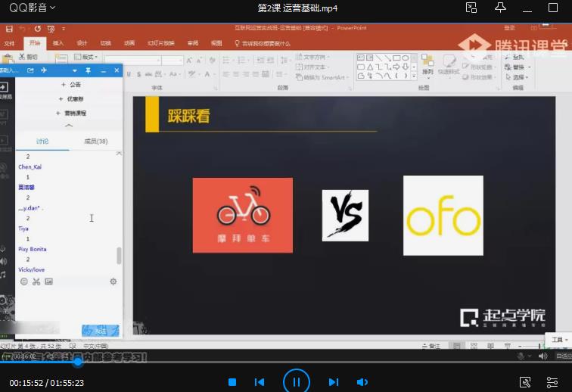Image resolution: width=572 pixels, height=392 pixels.
Task: Click the strikethrough S formatting icon
Action: click(138, 74)
